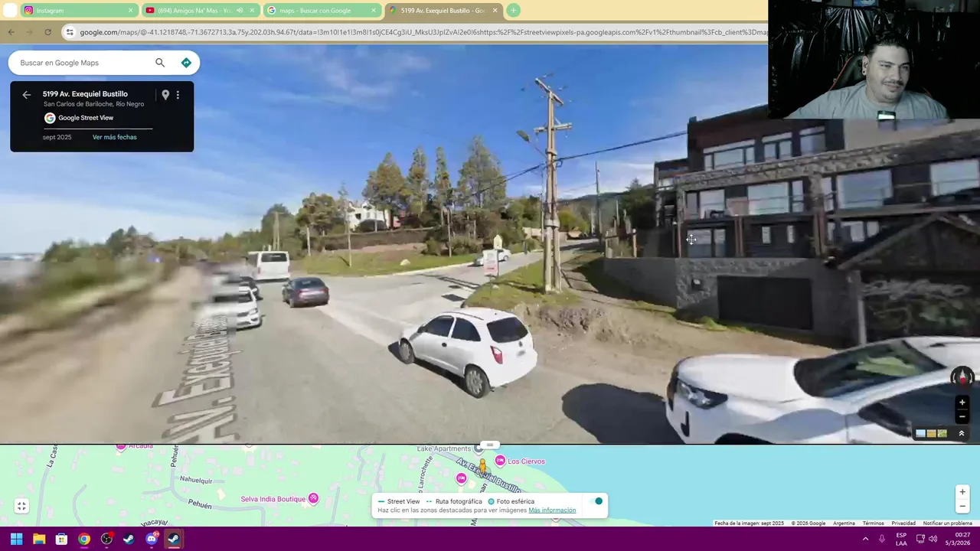The width and height of the screenshot is (980, 551).
Task: Expand the image strip double-chevron
Action: [962, 433]
